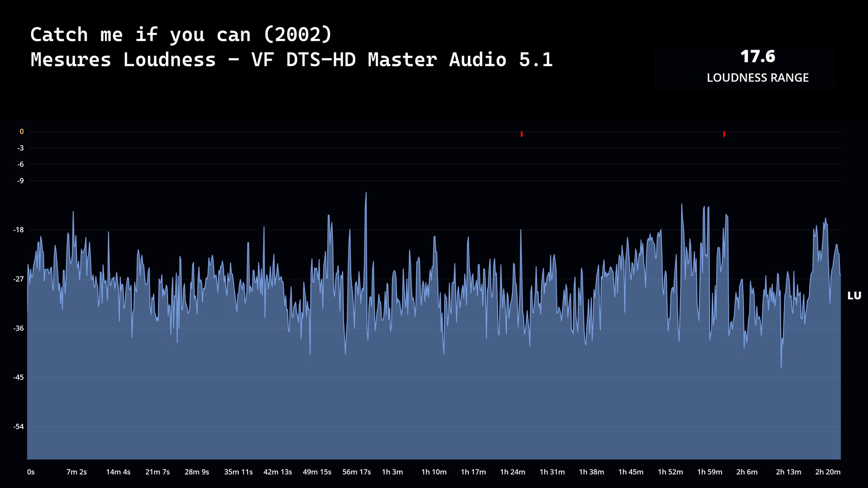Click the 1h 59m time label
This screenshot has height=488, width=868.
[709, 472]
